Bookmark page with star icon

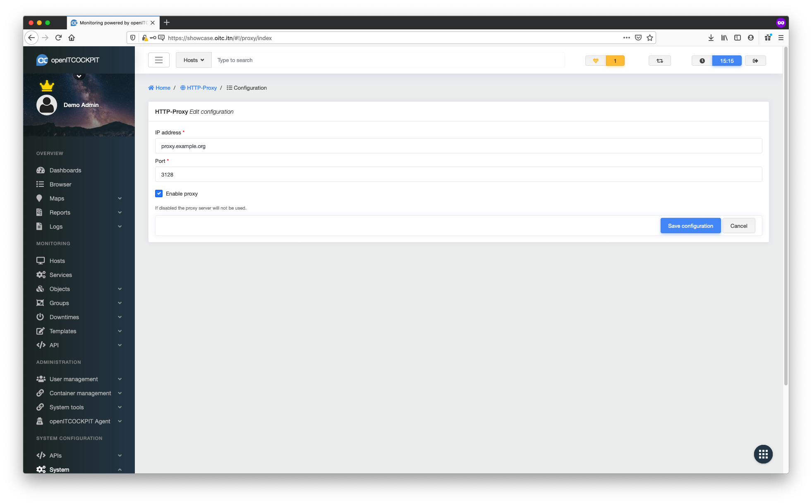click(x=650, y=38)
